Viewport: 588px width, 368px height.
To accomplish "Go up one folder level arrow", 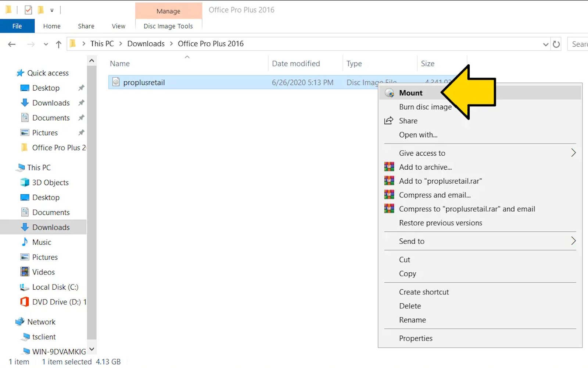I will [58, 44].
